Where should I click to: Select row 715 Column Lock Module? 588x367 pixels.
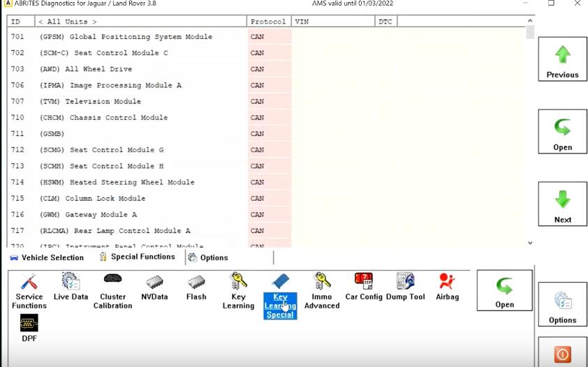(x=266, y=198)
